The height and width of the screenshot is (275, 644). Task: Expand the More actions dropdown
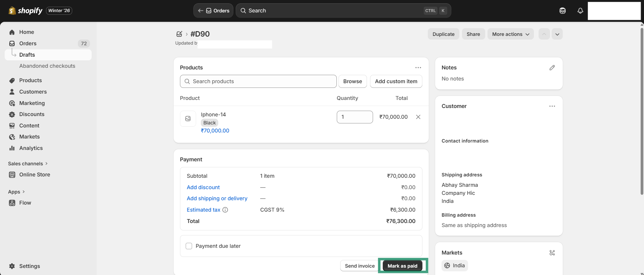pyautogui.click(x=510, y=34)
